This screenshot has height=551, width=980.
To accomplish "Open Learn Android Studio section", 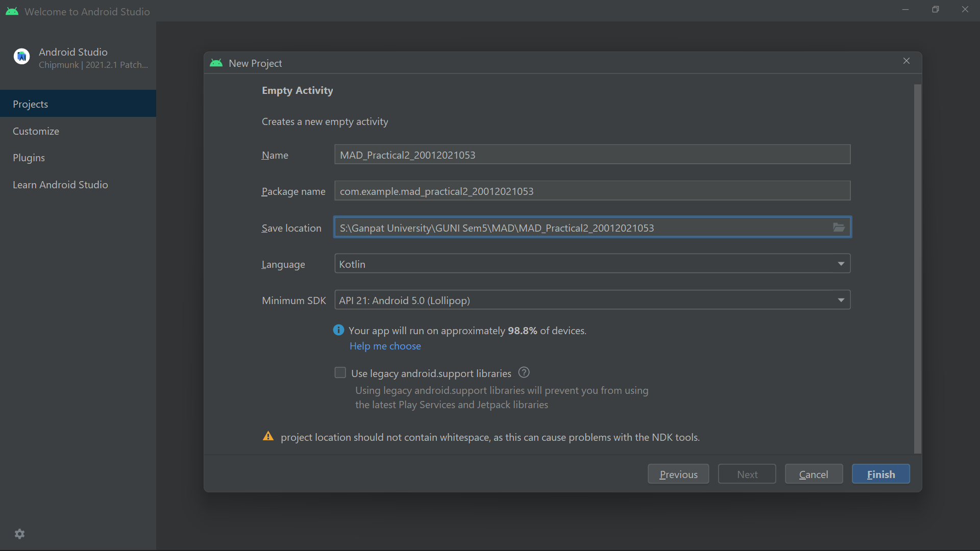I will 60,185.
